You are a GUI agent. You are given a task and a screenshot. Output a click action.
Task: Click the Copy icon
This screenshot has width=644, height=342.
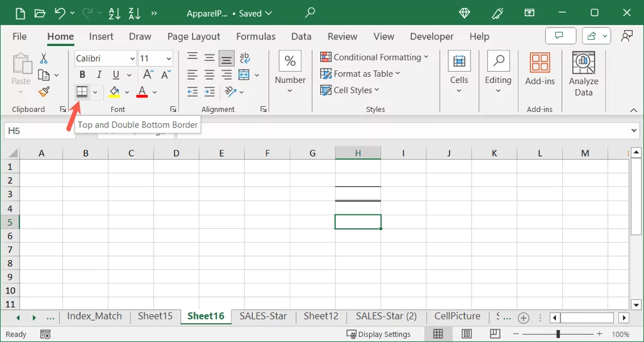43,75
